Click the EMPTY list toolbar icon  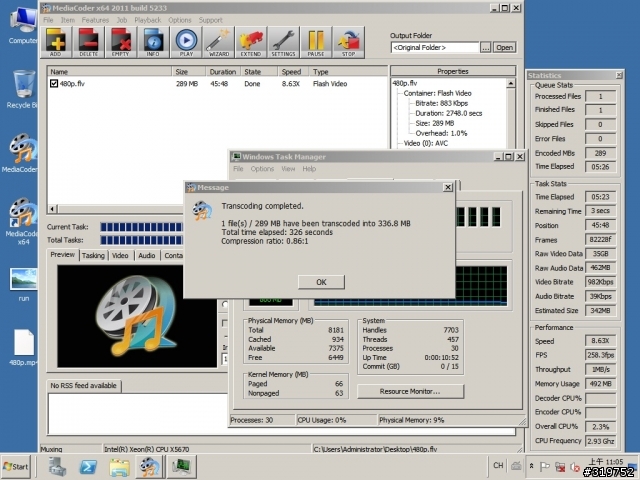coord(121,42)
